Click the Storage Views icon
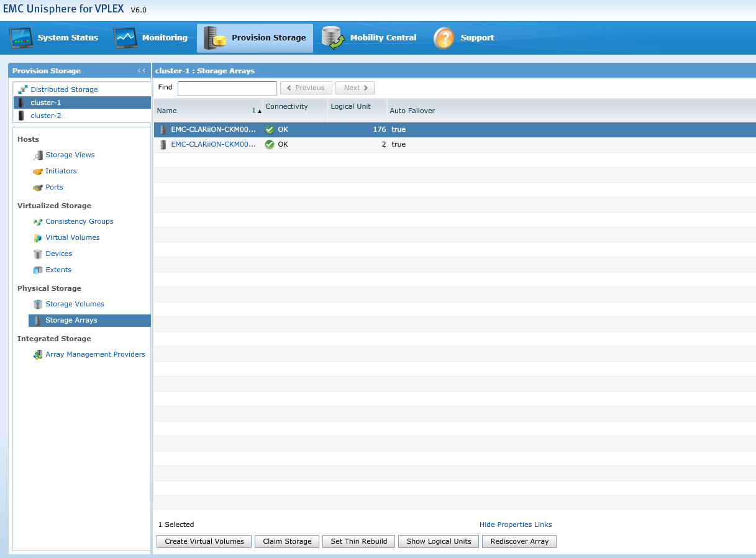 38,155
